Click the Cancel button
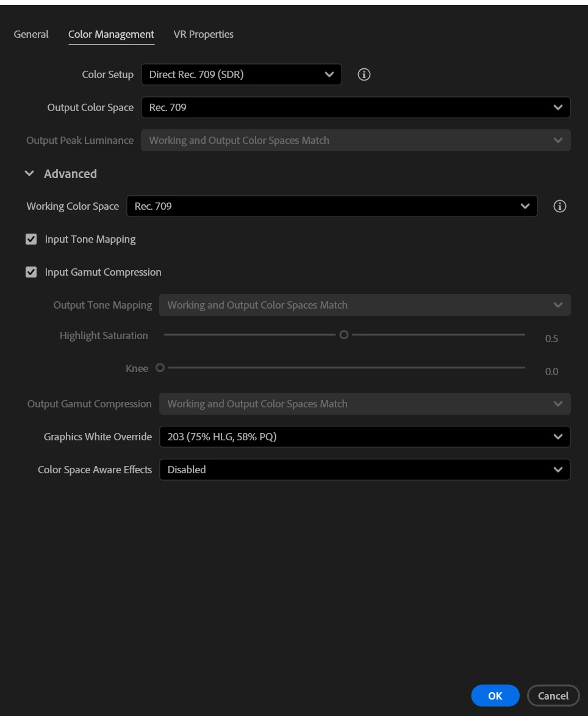The width and height of the screenshot is (588, 716). point(553,695)
